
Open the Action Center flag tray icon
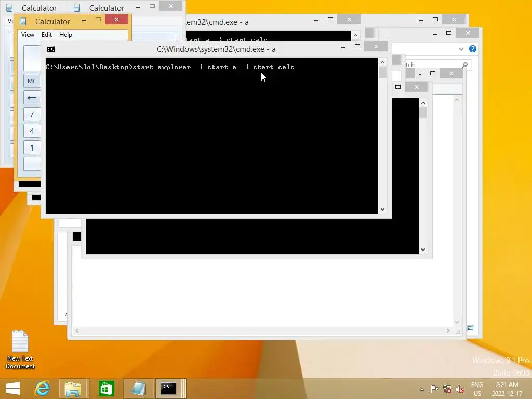tap(434, 389)
